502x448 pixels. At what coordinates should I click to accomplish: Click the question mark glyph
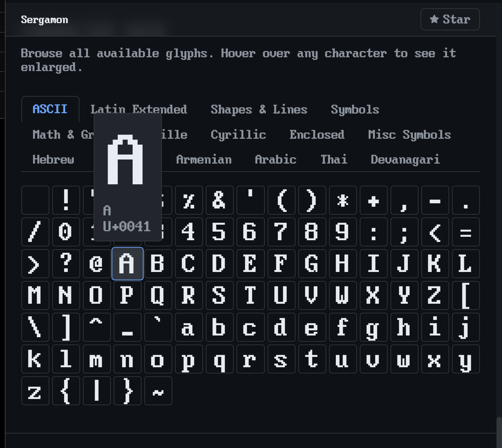click(66, 264)
